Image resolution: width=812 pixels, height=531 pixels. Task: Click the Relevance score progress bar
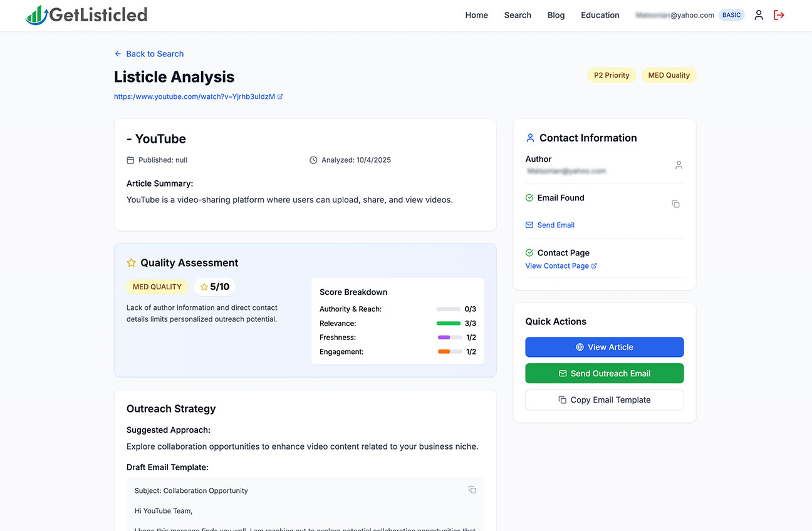tap(449, 324)
